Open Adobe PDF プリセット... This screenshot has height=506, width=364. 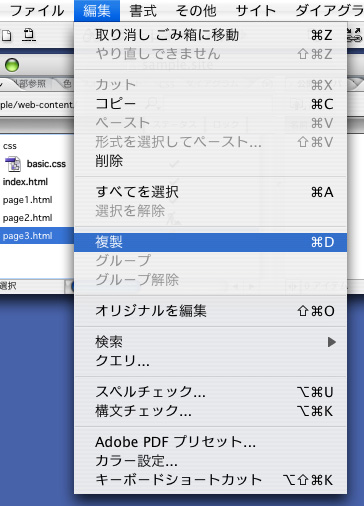(210, 442)
